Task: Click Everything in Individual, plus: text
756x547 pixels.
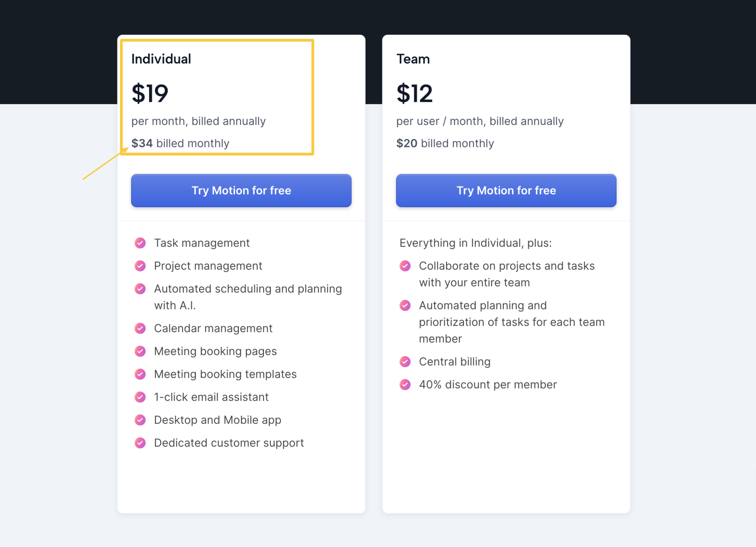Action: point(475,243)
